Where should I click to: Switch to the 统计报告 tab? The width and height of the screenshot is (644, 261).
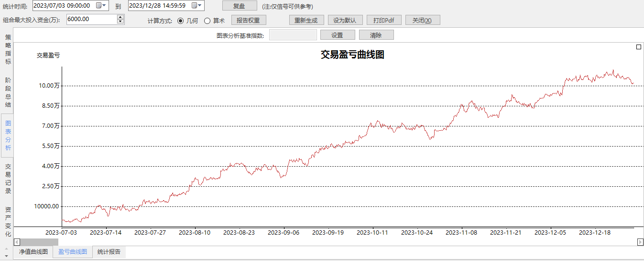tap(109, 251)
